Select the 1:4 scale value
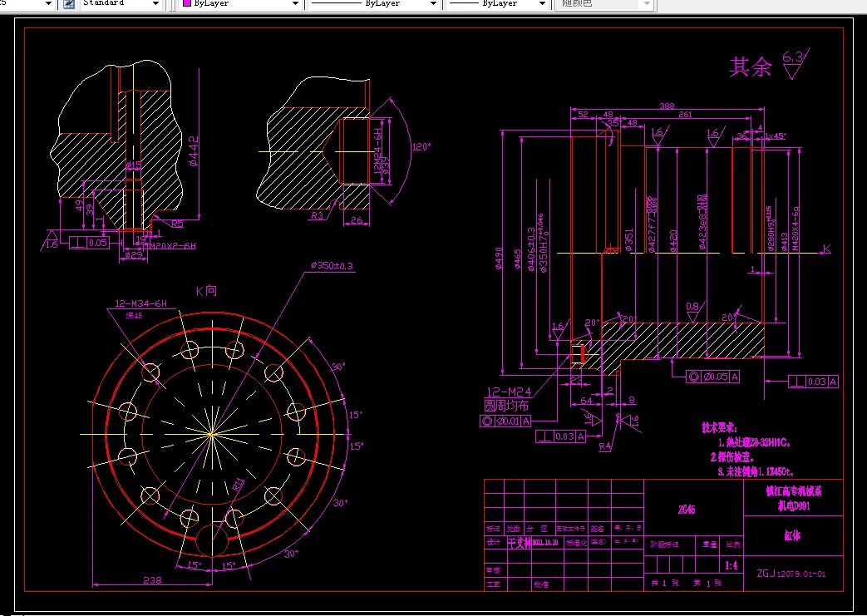 tap(731, 565)
